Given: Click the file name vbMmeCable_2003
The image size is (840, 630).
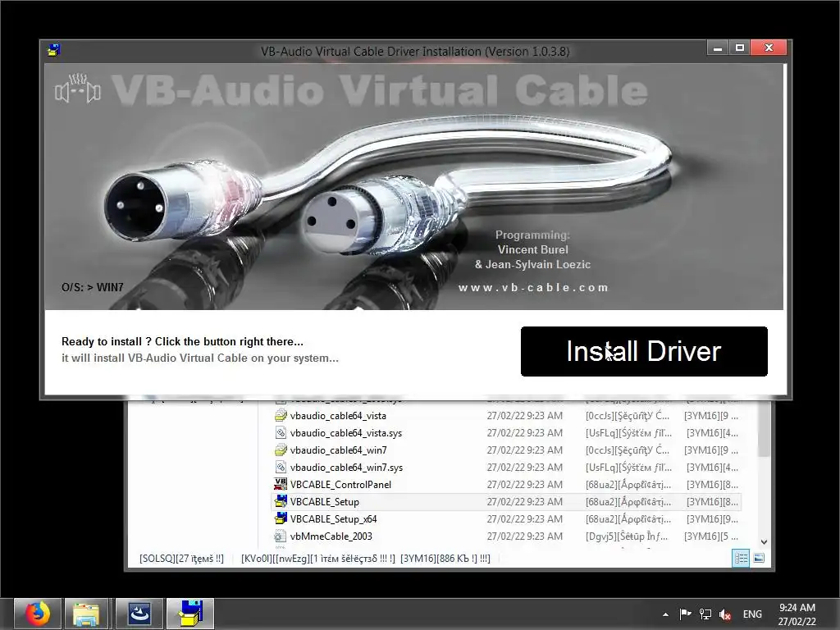Looking at the screenshot, I should point(331,536).
